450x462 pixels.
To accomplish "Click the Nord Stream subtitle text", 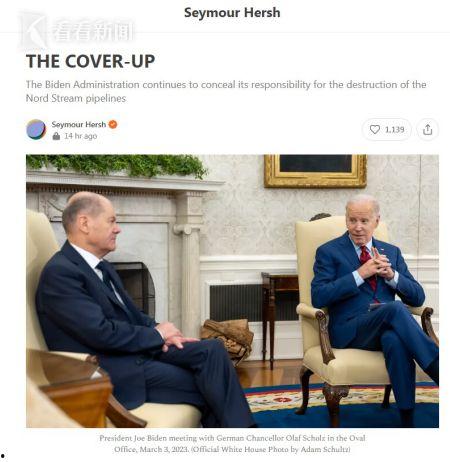I will pos(226,91).
